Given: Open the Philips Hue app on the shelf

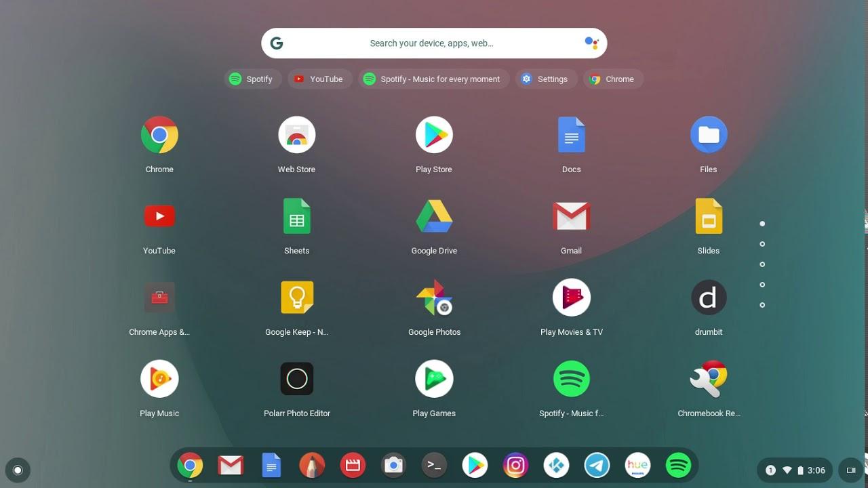Looking at the screenshot, I should point(637,466).
